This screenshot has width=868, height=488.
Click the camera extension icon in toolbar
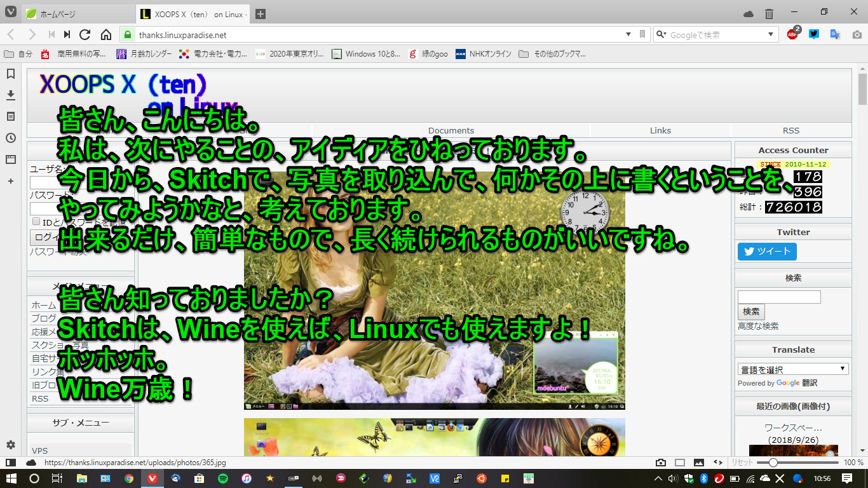click(x=857, y=34)
